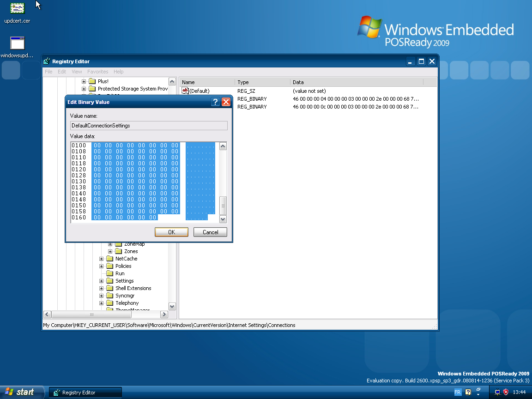Click the language bar restore icon in tray
The image size is (532, 399).
tap(478, 390)
